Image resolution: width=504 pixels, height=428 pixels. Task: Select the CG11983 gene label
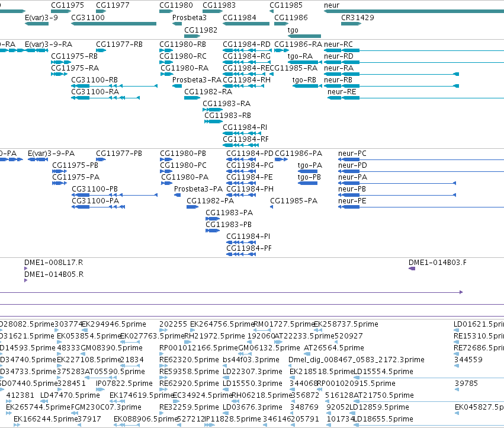(x=219, y=5)
